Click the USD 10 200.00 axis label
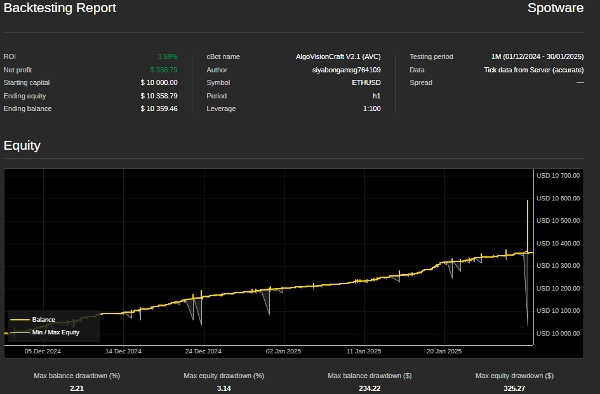Image resolution: width=600 pixels, height=394 pixels. [558, 288]
